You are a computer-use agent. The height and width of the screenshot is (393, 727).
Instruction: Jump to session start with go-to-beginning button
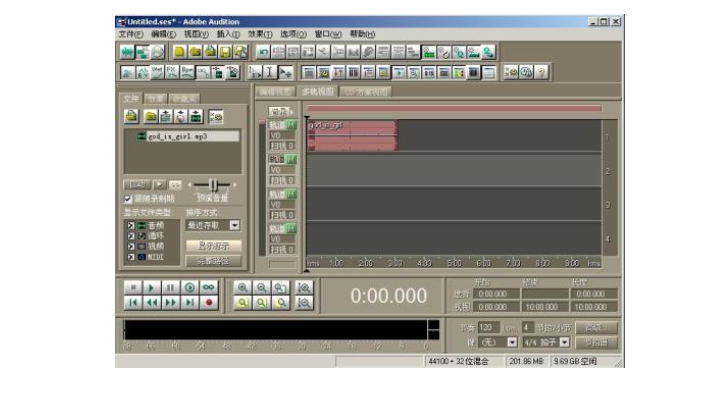click(133, 303)
